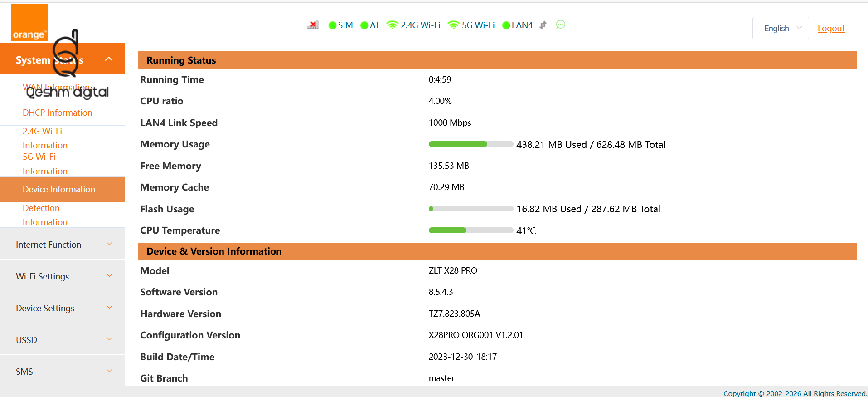Select configuration version X28PRO ORG001 V1.2.01
This screenshot has height=397, width=868.
(x=476, y=335)
